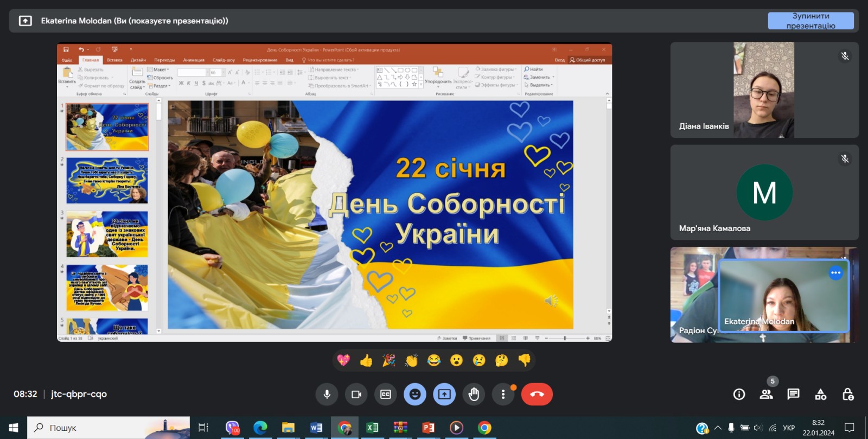Image resolution: width=868 pixels, height=439 pixels.
Task: Send the clapping hands reaction
Action: pyautogui.click(x=411, y=360)
